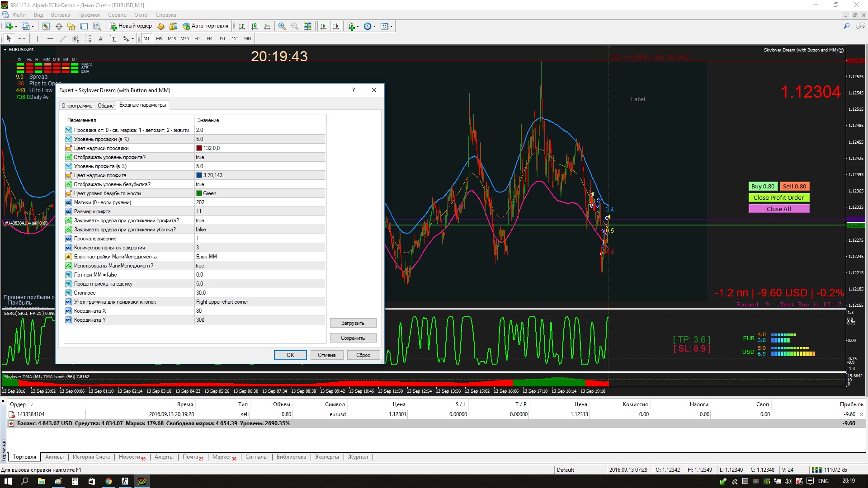Open the Data Window crosshair icon

tap(59, 26)
